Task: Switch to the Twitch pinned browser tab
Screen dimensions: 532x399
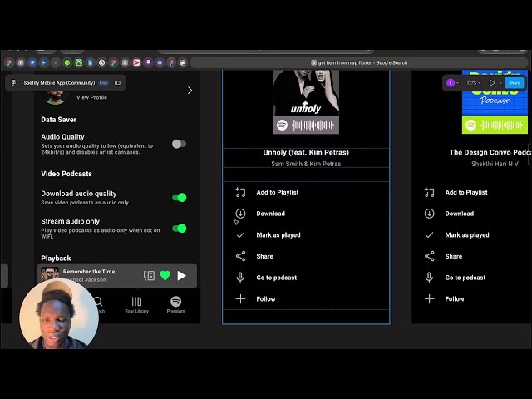Action: click(x=148, y=62)
